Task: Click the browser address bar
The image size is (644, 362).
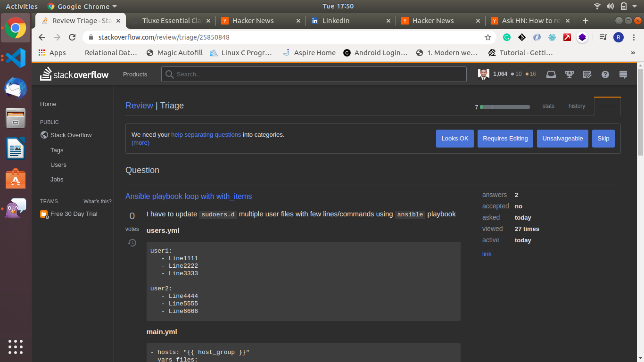Action: (290, 37)
